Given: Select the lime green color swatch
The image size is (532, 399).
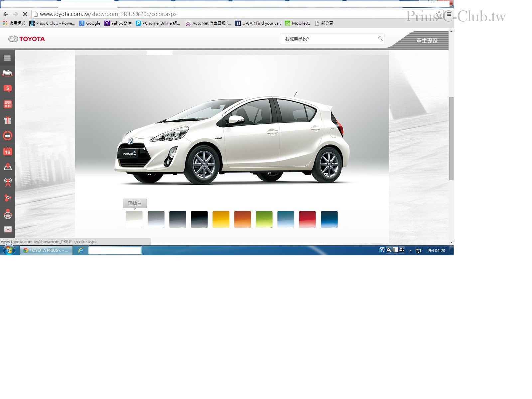Looking at the screenshot, I should (264, 219).
